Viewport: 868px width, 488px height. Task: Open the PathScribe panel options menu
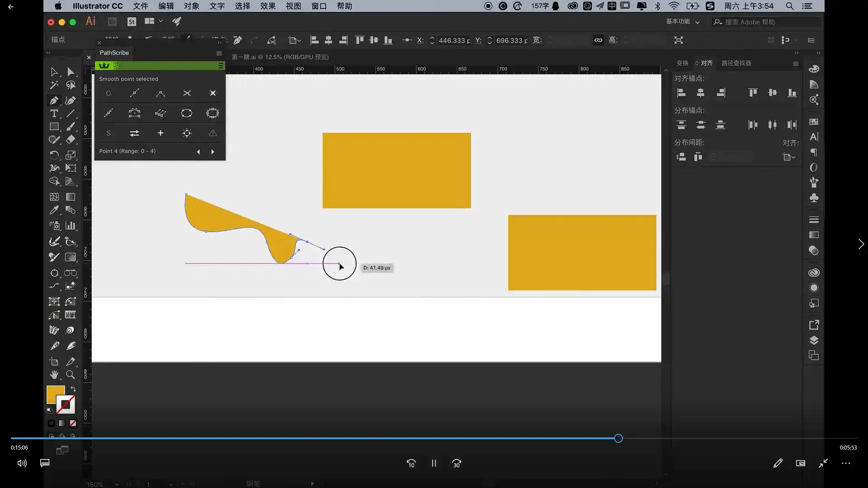[x=219, y=53]
